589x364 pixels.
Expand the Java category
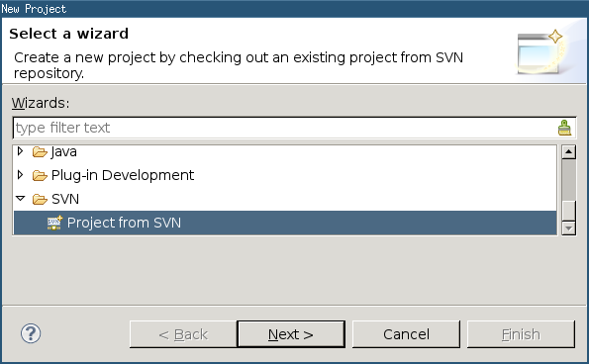coord(20,151)
